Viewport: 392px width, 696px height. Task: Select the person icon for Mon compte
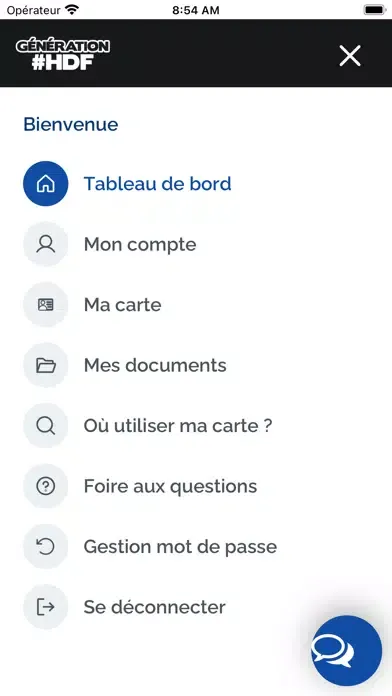46,244
